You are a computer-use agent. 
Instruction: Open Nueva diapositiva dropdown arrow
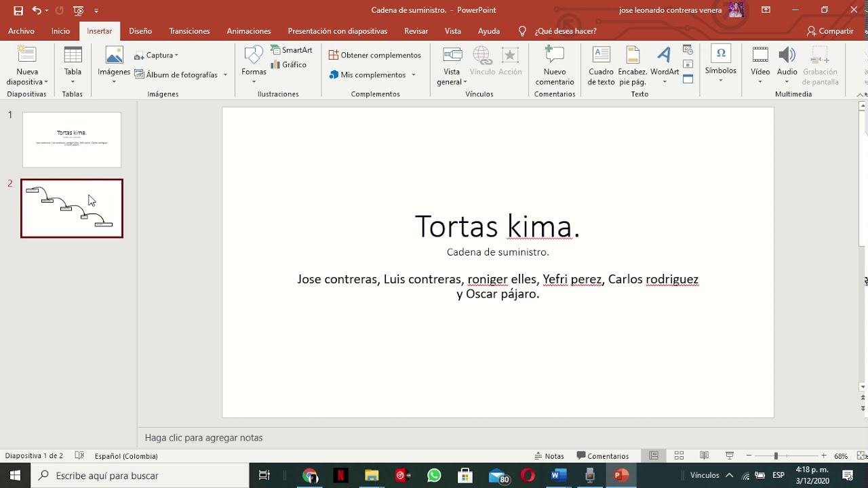click(x=46, y=82)
